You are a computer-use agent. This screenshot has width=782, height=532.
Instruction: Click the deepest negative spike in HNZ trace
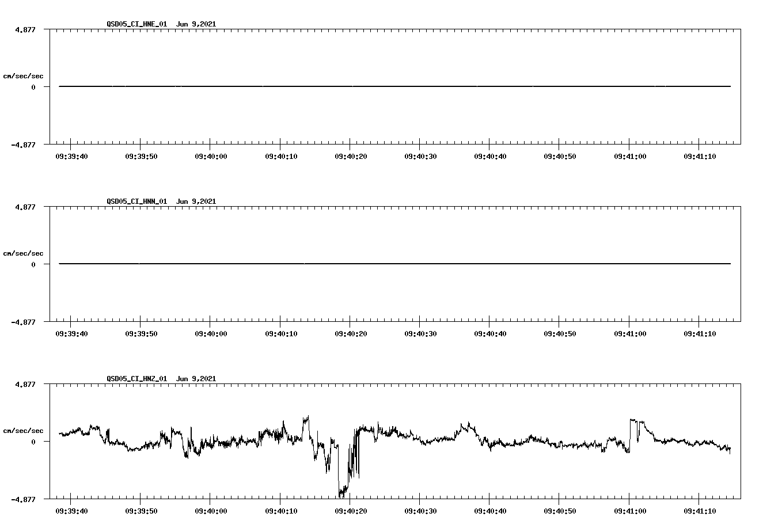pyautogui.click(x=343, y=492)
